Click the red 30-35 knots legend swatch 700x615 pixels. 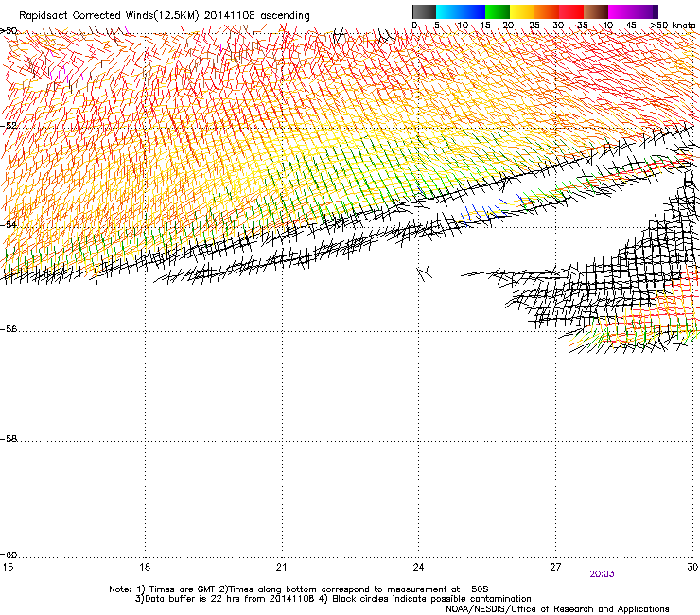click(571, 11)
